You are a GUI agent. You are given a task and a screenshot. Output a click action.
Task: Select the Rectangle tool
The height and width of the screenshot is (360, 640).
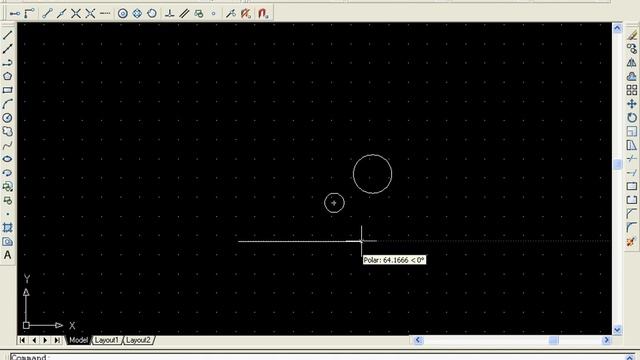point(7,90)
